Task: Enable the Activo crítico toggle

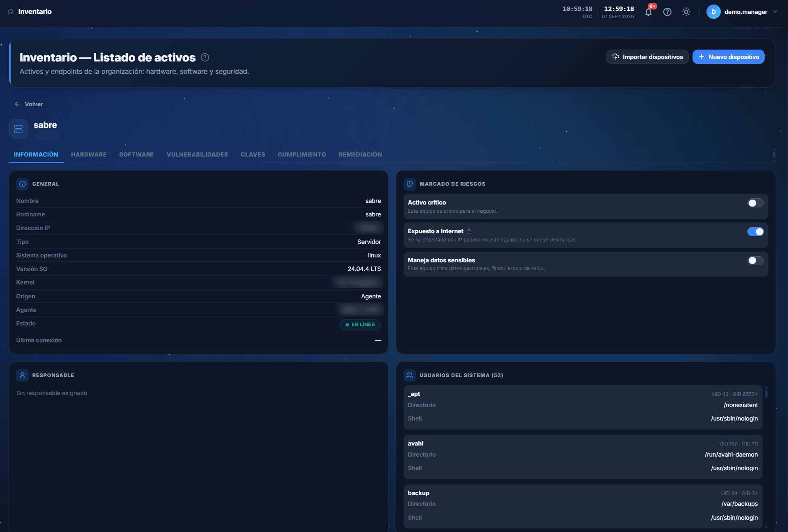Action: (x=755, y=203)
